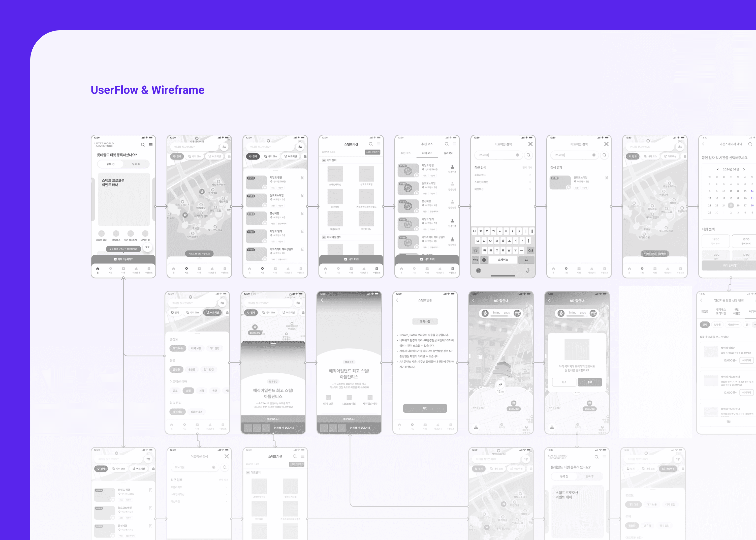
Task: Switch to the 즐겨찾기 tab
Action: [448, 153]
